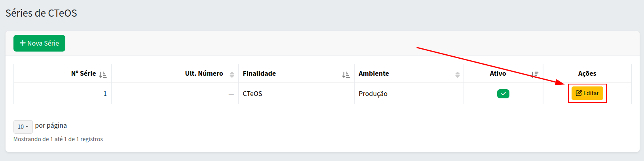Screen dimensions: 644x161
Task: Click the sort icon beside Nº Série
Action: pos(103,74)
